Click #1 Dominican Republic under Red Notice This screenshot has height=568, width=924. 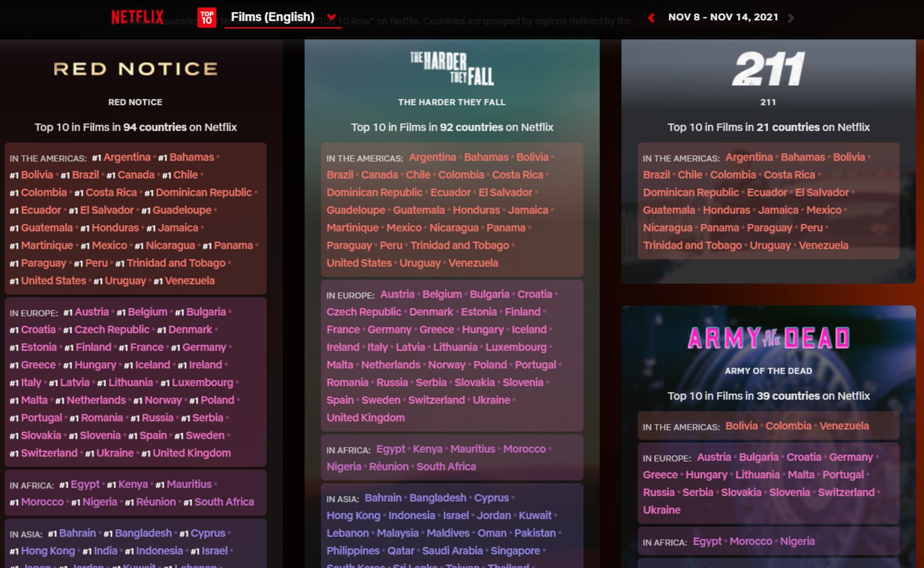[198, 193]
